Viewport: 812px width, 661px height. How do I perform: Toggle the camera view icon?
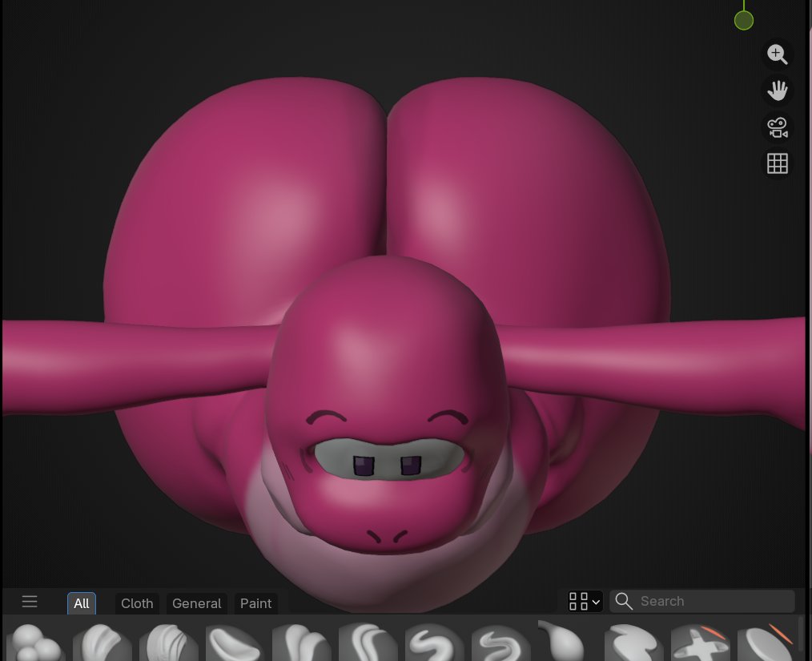pos(778,127)
